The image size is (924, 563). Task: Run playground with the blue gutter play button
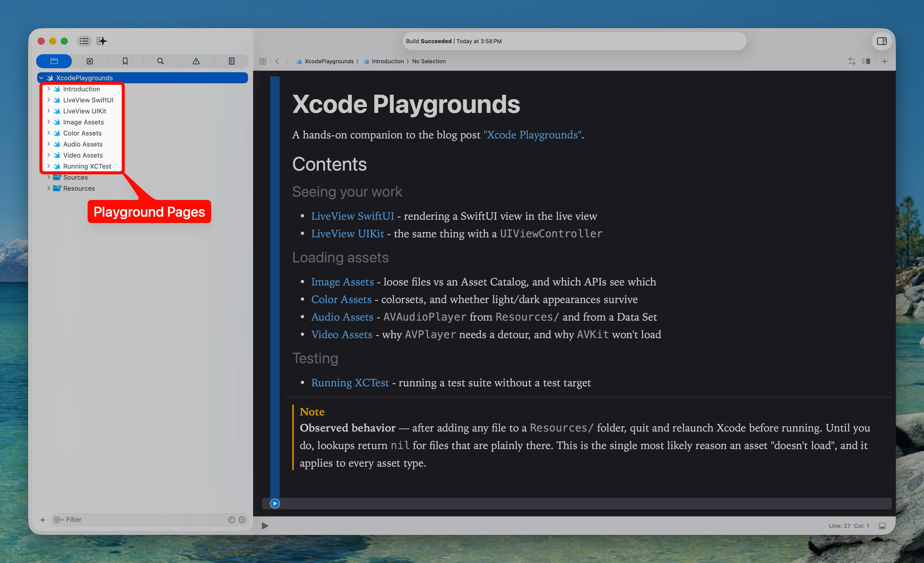[x=275, y=504]
